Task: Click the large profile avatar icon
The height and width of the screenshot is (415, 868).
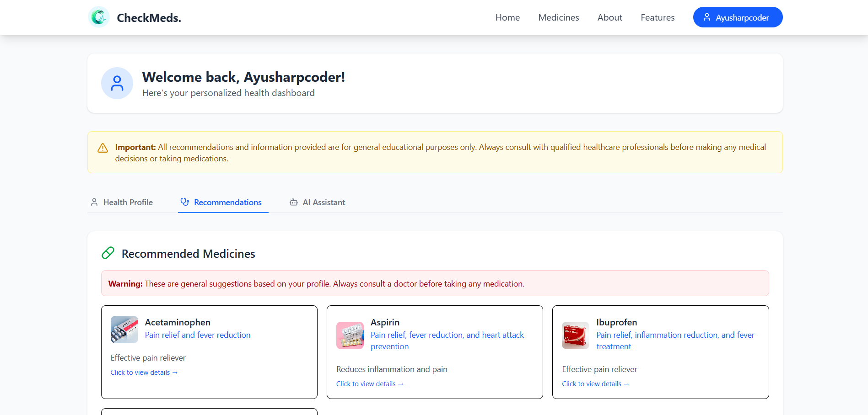Action: [117, 83]
